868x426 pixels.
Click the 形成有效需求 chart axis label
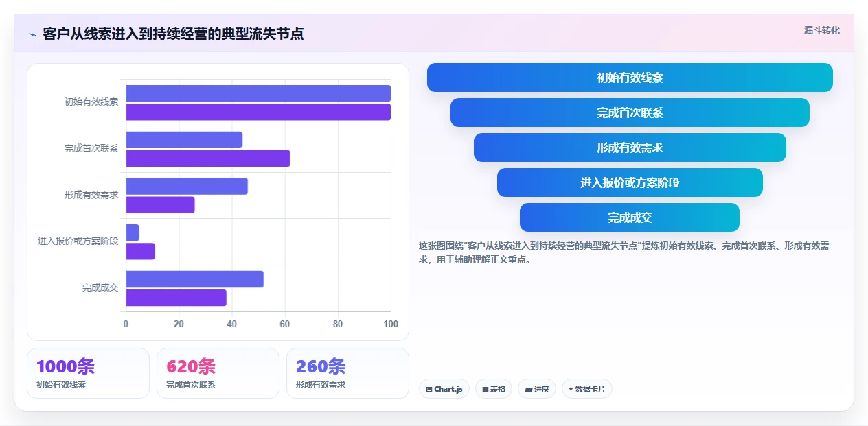[91, 195]
